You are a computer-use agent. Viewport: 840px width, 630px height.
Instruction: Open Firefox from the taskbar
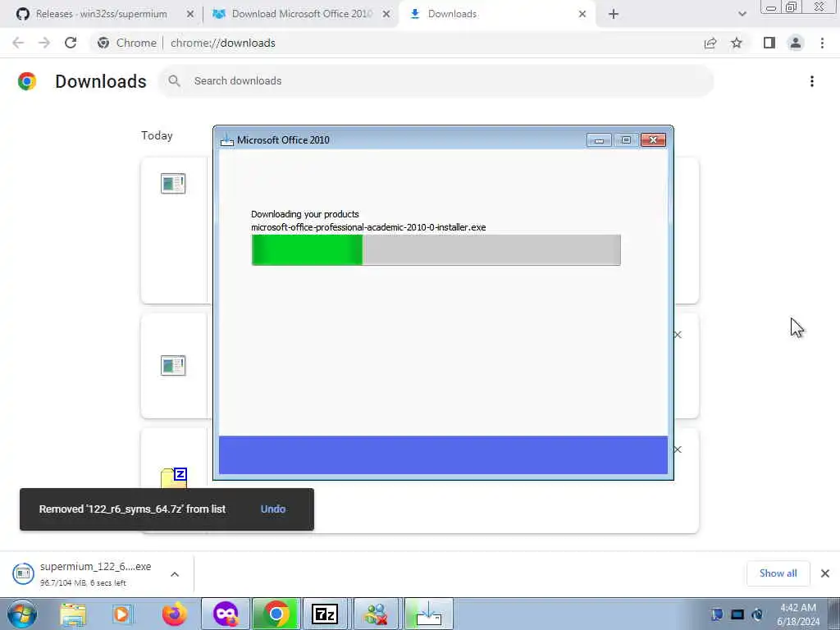[174, 614]
